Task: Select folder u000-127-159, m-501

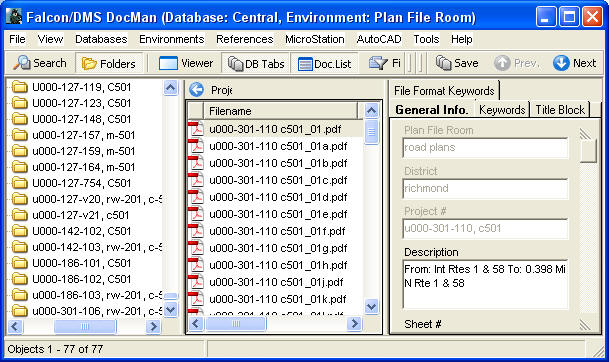Action: (x=84, y=151)
